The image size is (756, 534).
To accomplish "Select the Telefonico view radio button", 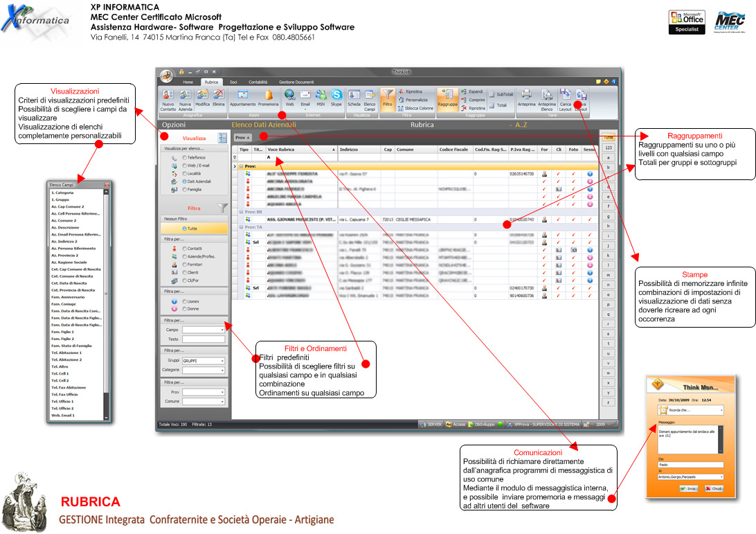I will click(185, 158).
